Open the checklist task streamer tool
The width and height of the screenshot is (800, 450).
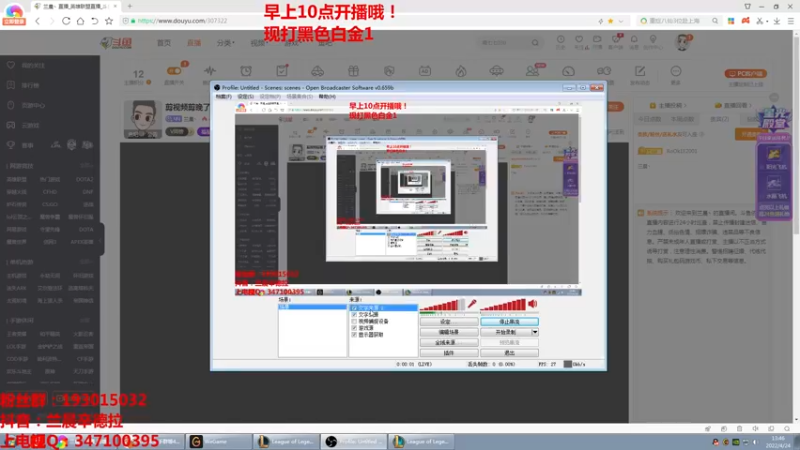pyautogui.click(x=282, y=71)
